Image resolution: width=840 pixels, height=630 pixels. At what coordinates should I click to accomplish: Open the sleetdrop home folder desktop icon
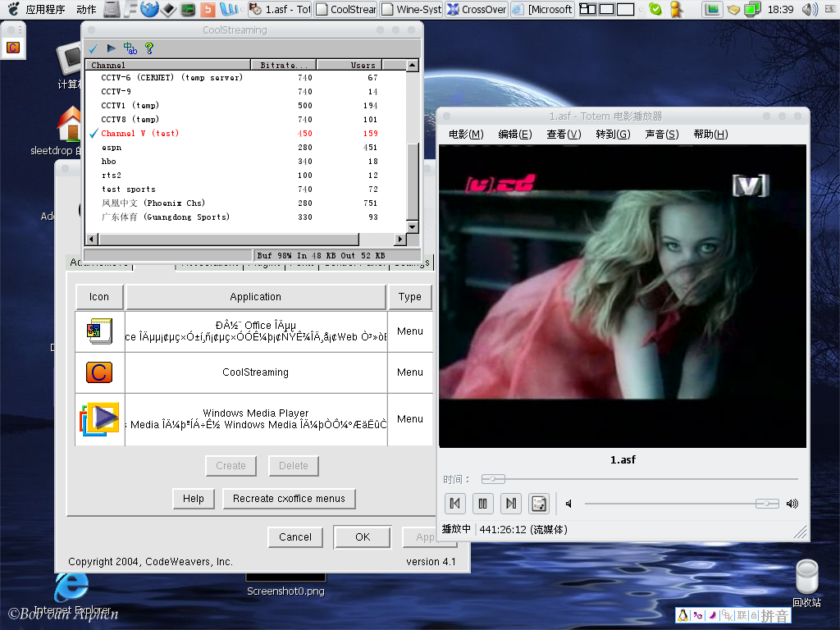tap(70, 125)
